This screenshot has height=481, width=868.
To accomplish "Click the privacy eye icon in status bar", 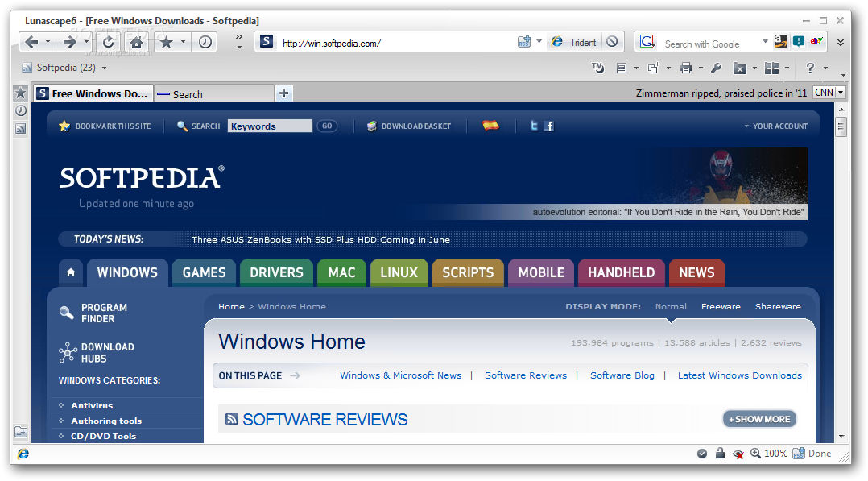I will pos(738,454).
